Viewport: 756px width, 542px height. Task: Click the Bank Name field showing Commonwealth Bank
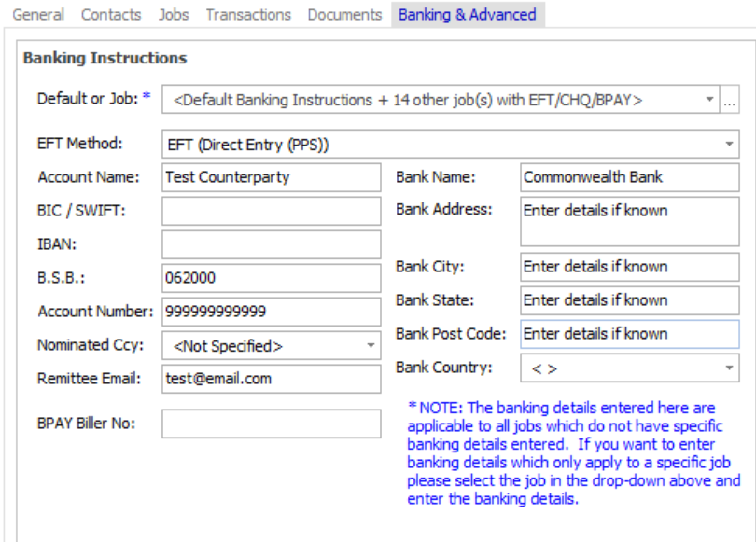coord(629,176)
